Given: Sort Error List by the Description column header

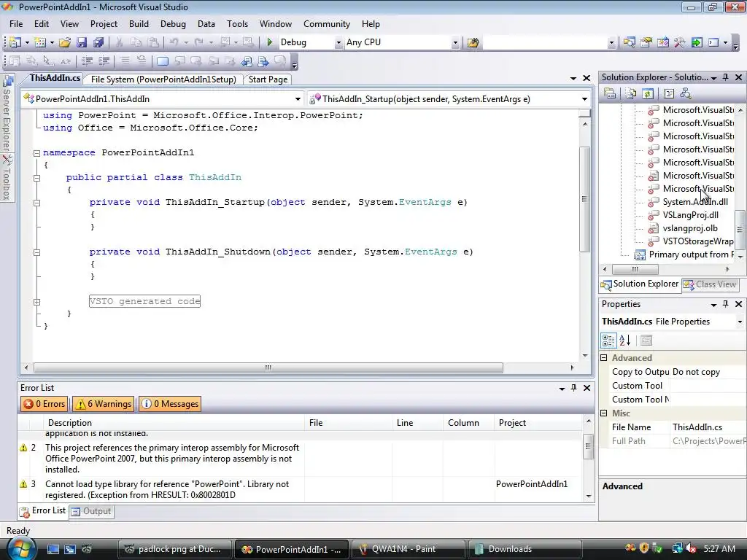Looking at the screenshot, I should click(x=174, y=423).
